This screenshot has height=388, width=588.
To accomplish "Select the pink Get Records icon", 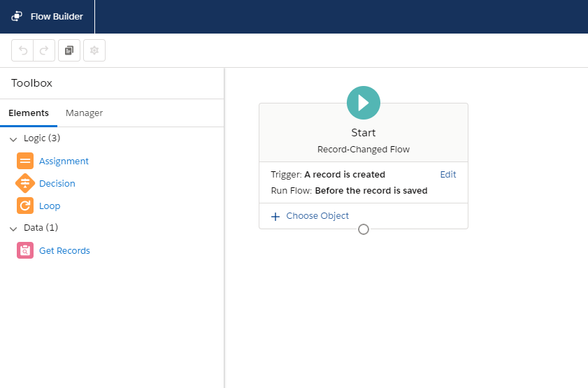I will click(x=25, y=250).
